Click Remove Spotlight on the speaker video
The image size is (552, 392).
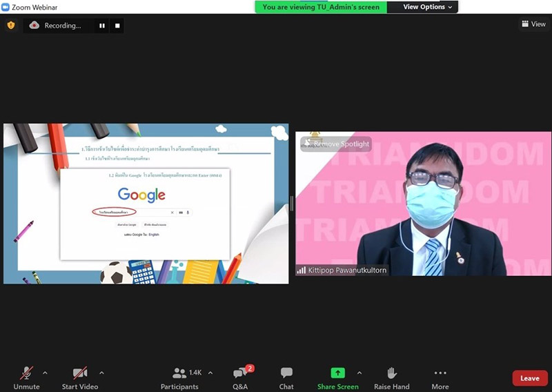pos(336,144)
